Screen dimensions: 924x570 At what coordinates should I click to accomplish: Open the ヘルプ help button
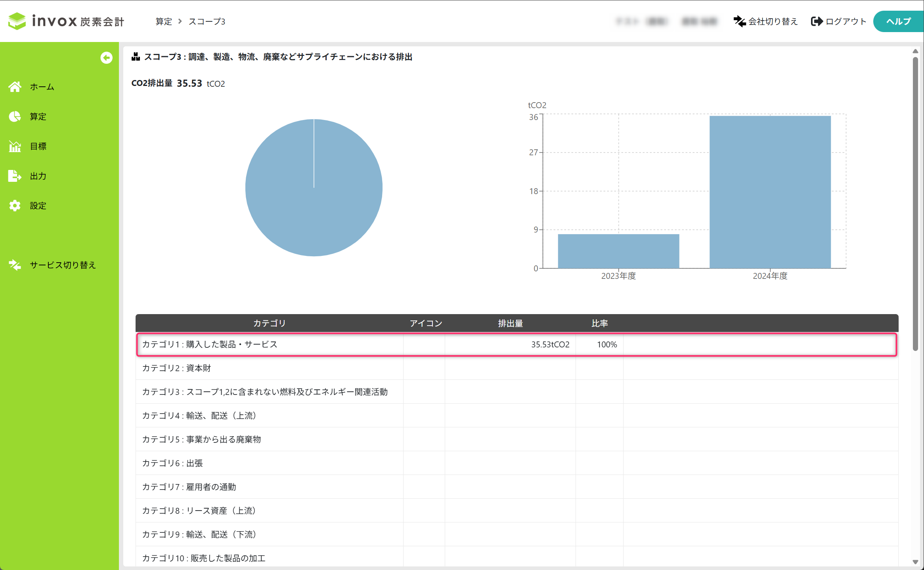(x=898, y=21)
